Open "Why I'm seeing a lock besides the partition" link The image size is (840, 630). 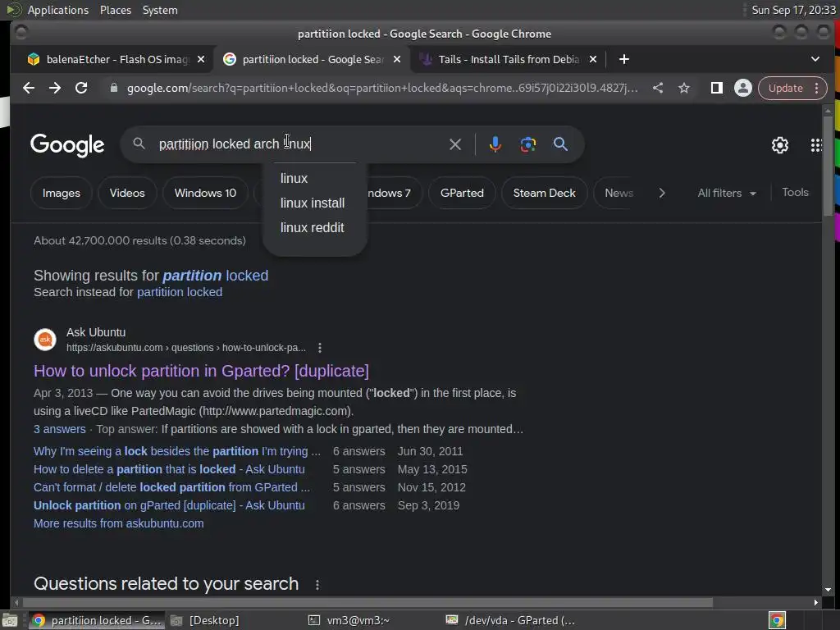(x=177, y=451)
